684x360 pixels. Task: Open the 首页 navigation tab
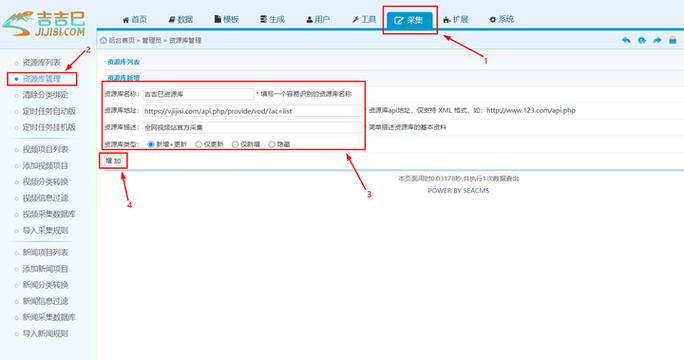tap(134, 20)
